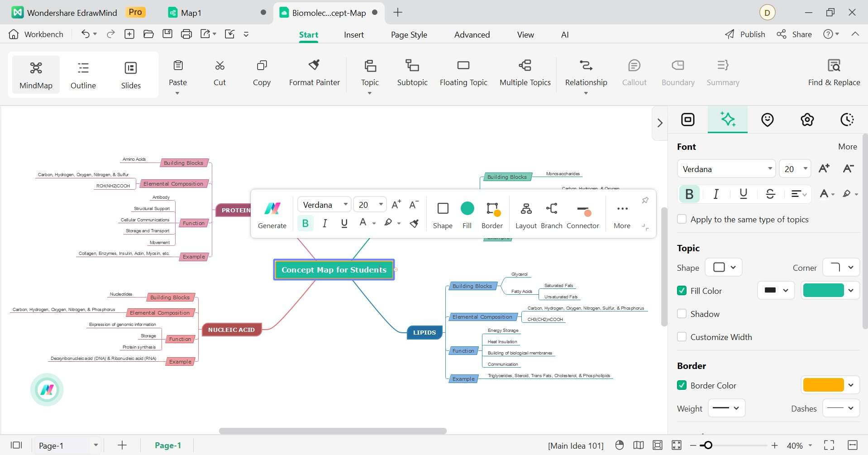The image size is (868, 455).
Task: Open Find & Replace
Action: [834, 73]
